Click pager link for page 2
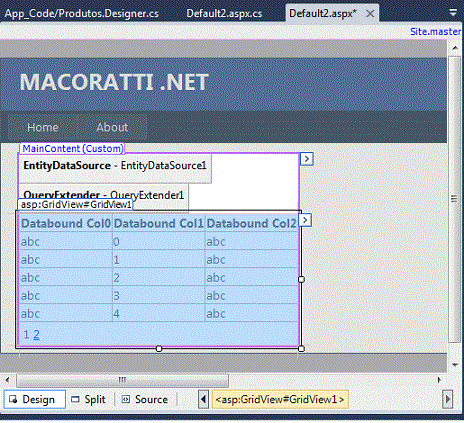The width and height of the screenshot is (464, 423). (x=36, y=334)
